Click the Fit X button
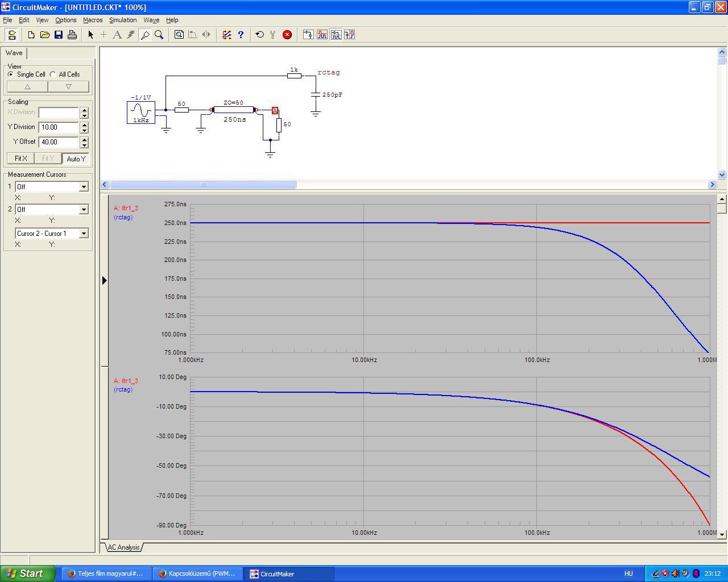The width and height of the screenshot is (728, 582). click(20, 159)
